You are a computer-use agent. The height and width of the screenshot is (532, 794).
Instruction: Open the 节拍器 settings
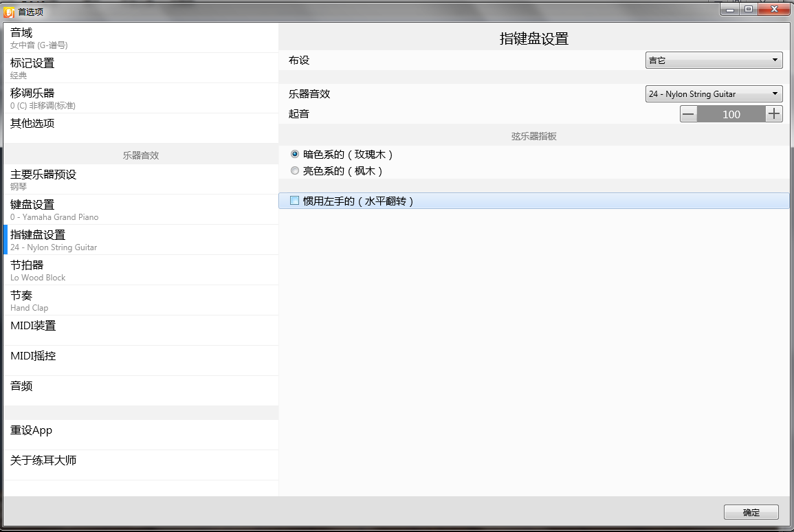(141, 270)
